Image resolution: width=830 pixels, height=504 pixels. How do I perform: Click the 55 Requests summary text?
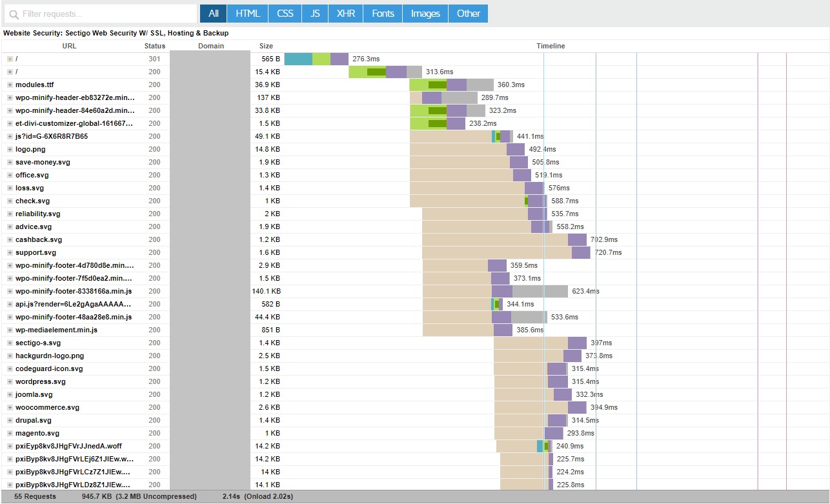pos(35,496)
